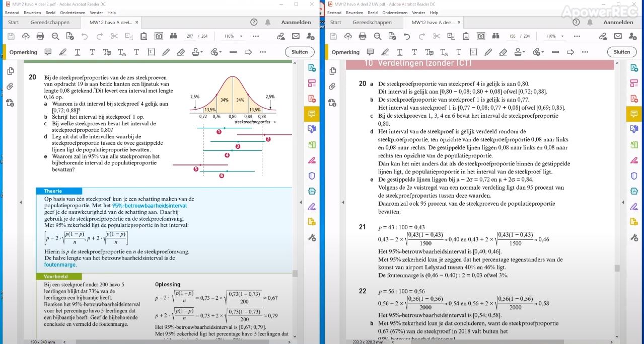Viewport: 644px width, 344px height.
Task: Click Sluiten button in the right window
Action: click(x=622, y=52)
